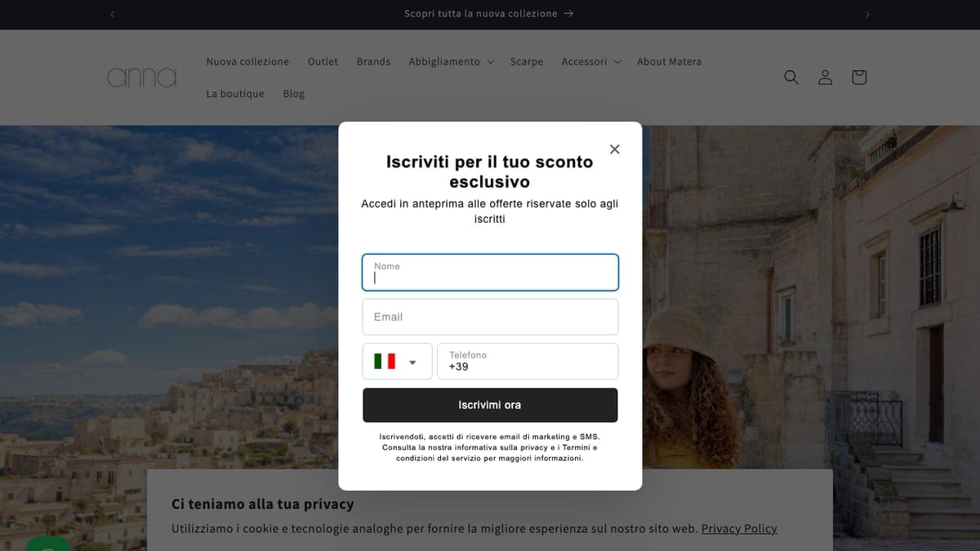Open the shopping cart icon

click(858, 77)
